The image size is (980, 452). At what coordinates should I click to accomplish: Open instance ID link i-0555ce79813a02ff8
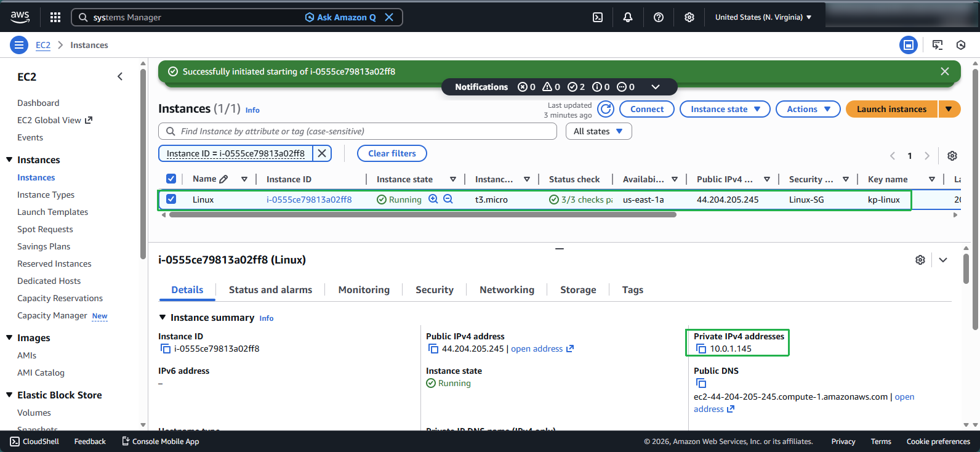[309, 200]
